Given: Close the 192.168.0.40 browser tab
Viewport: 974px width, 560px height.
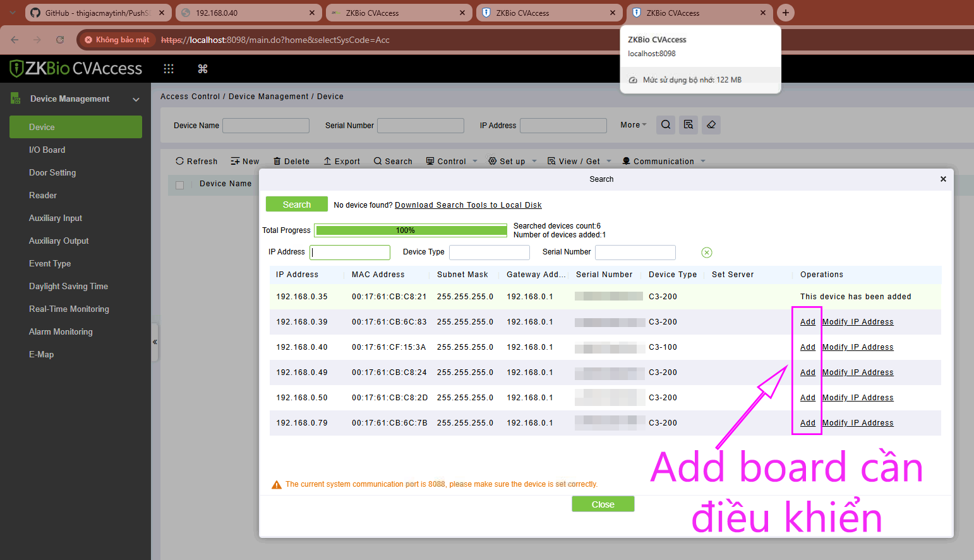Looking at the screenshot, I should click(x=312, y=13).
